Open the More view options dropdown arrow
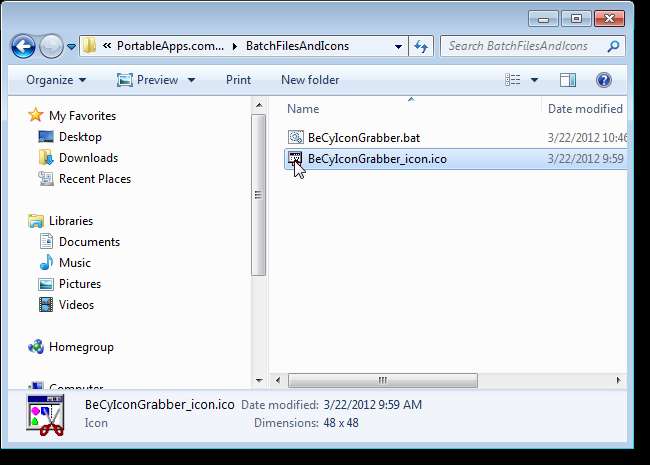This screenshot has height=465, width=650. click(x=534, y=80)
